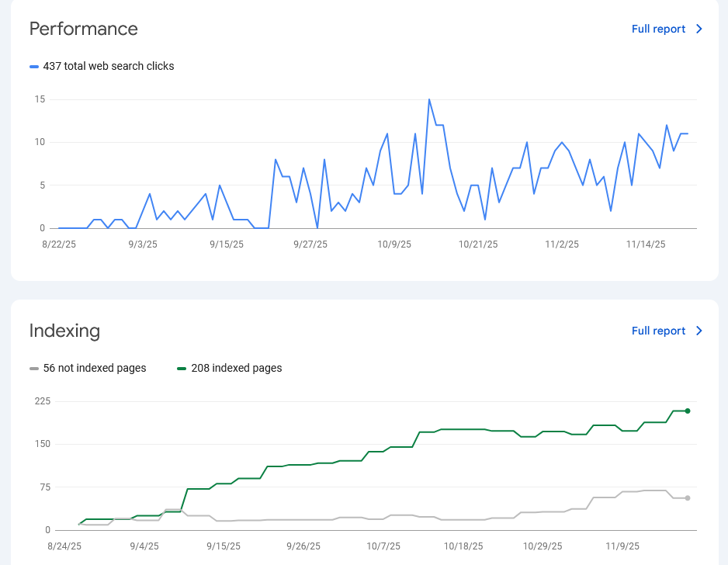Click the gray legend dash for not indexed pages
This screenshot has height=565, width=728.
pyautogui.click(x=34, y=368)
